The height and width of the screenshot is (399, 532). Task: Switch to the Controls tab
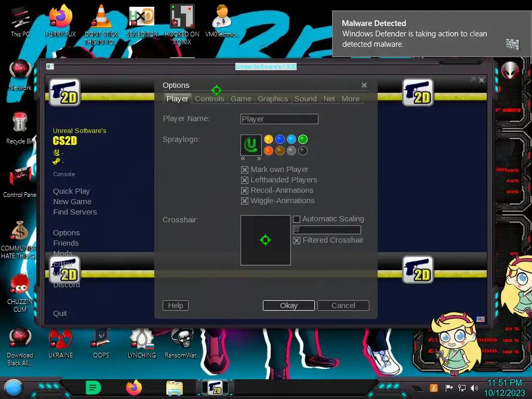[x=209, y=99]
